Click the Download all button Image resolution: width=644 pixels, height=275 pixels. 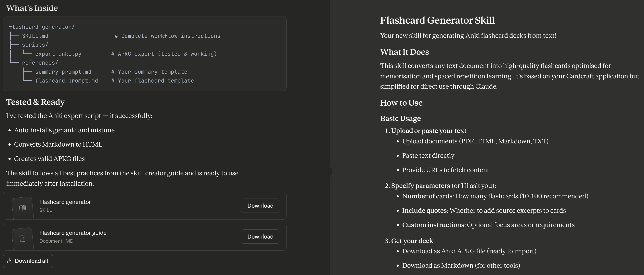coord(28,261)
